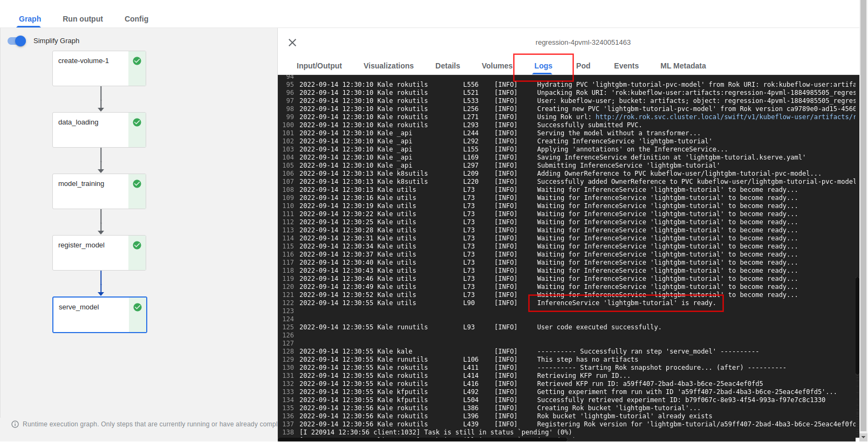Click log line 'Successfully submitted PVC.'
Screen dimensions: 868x442
tap(589, 125)
